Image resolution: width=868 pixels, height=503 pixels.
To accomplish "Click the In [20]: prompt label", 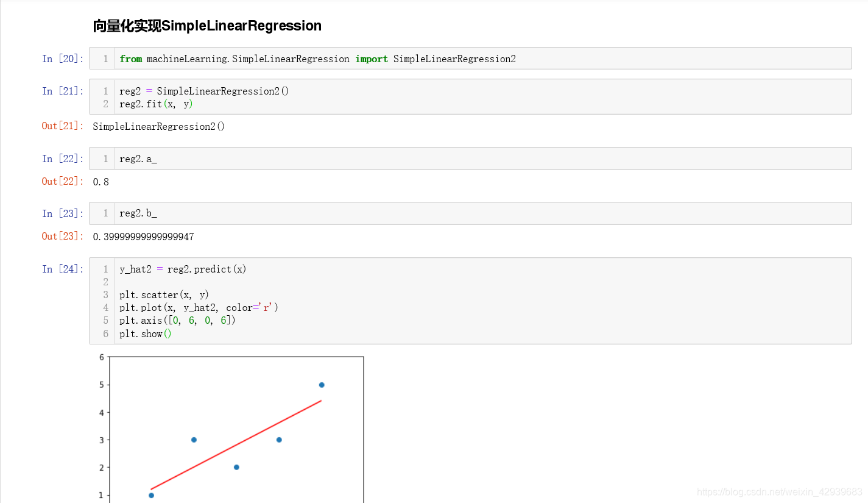I will pyautogui.click(x=63, y=59).
